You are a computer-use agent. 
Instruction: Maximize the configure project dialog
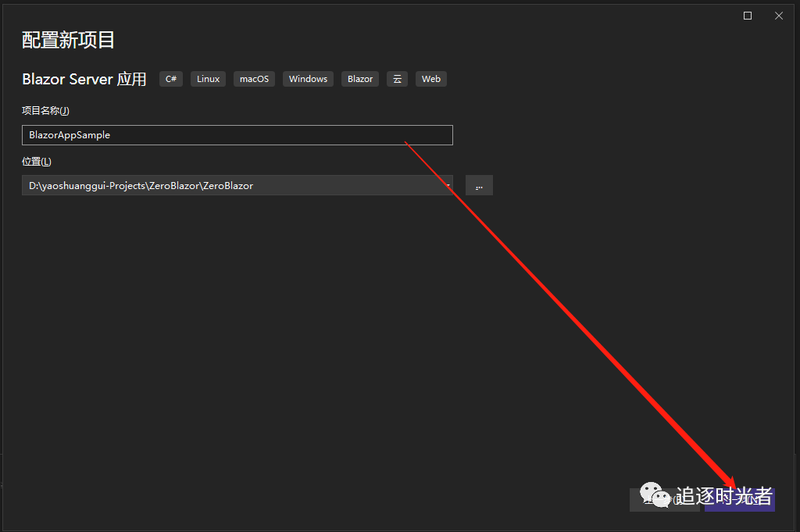[x=748, y=16]
